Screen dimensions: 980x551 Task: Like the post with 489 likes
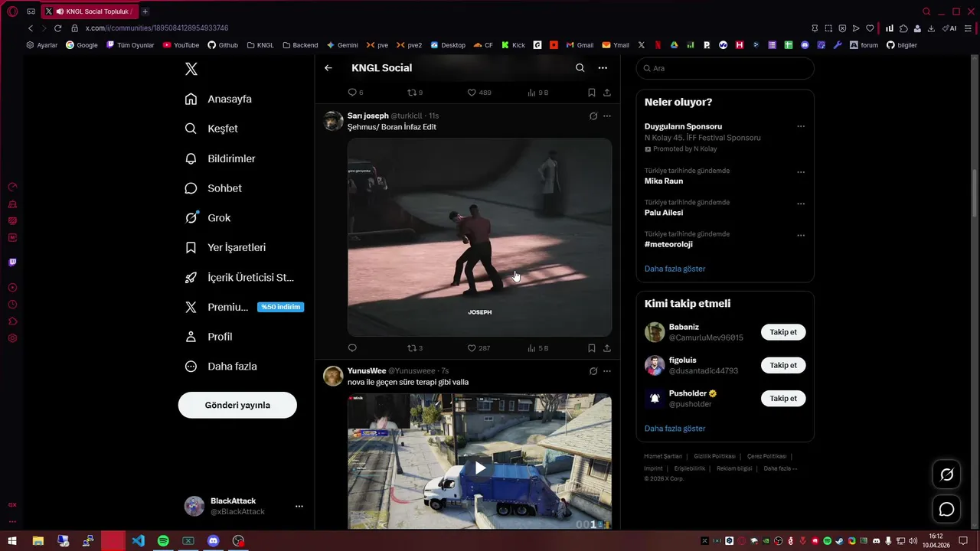[479, 93]
